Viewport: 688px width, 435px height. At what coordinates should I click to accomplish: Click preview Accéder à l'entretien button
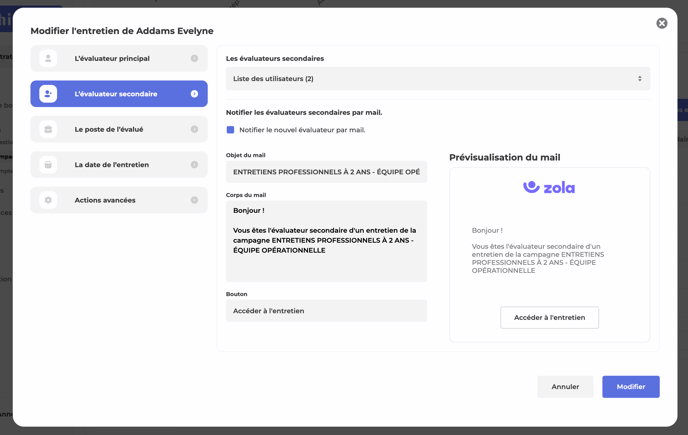tap(549, 318)
